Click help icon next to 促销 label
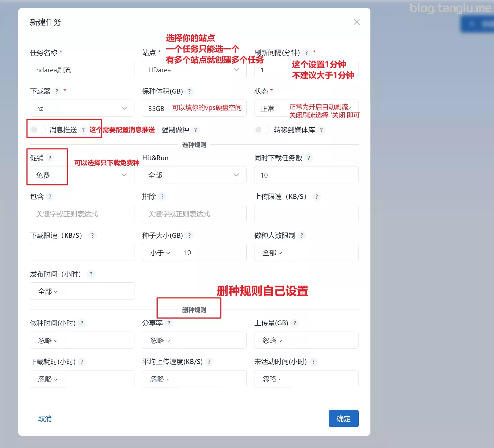This screenshot has width=494, height=448. (x=50, y=158)
